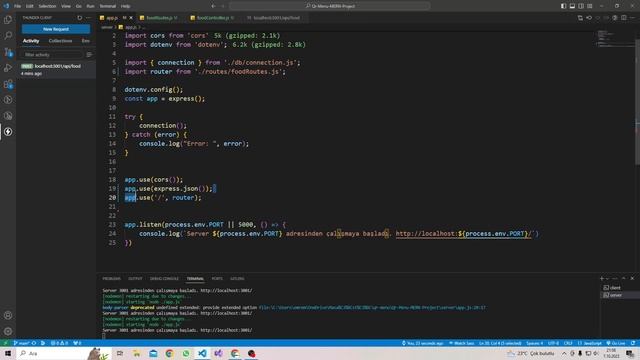Image resolution: width=640 pixels, height=360 pixels.
Task: Select the Env tab in Thunder Client
Action: (x=85, y=41)
